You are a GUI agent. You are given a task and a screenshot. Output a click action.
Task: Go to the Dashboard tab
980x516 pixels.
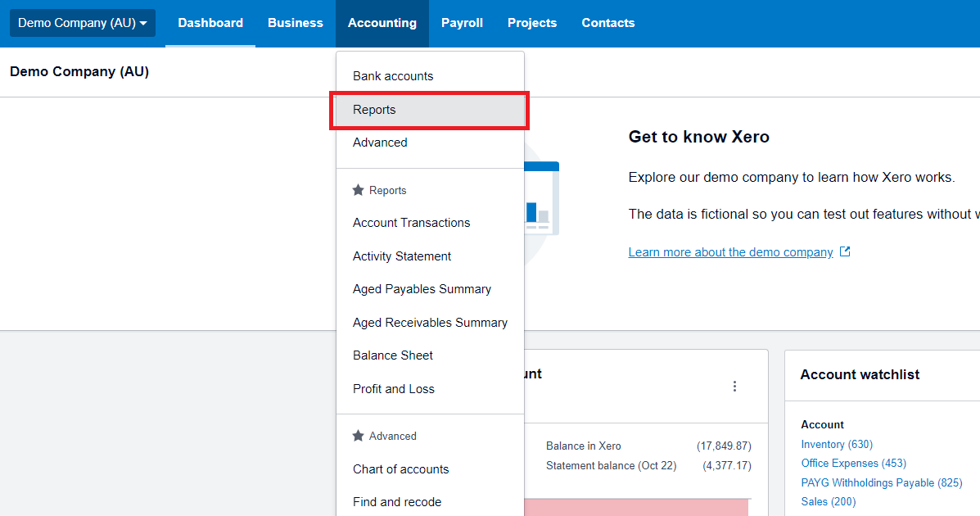tap(210, 23)
